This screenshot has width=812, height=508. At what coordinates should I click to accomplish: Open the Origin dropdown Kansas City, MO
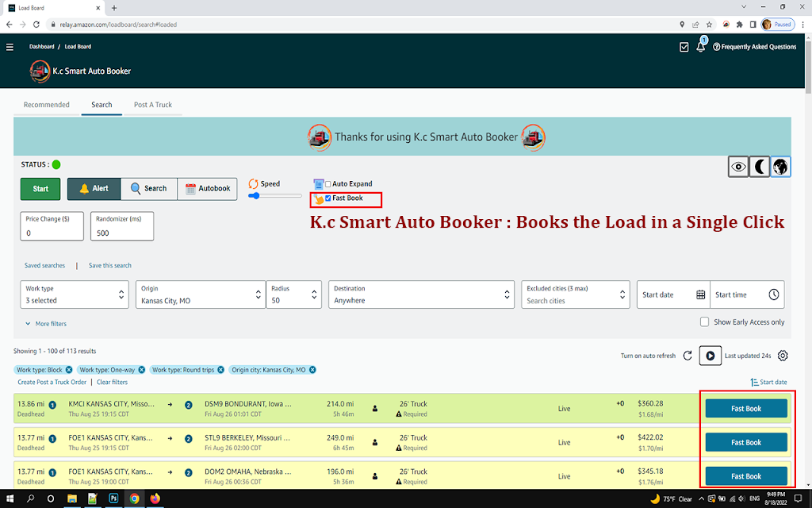[201, 294]
